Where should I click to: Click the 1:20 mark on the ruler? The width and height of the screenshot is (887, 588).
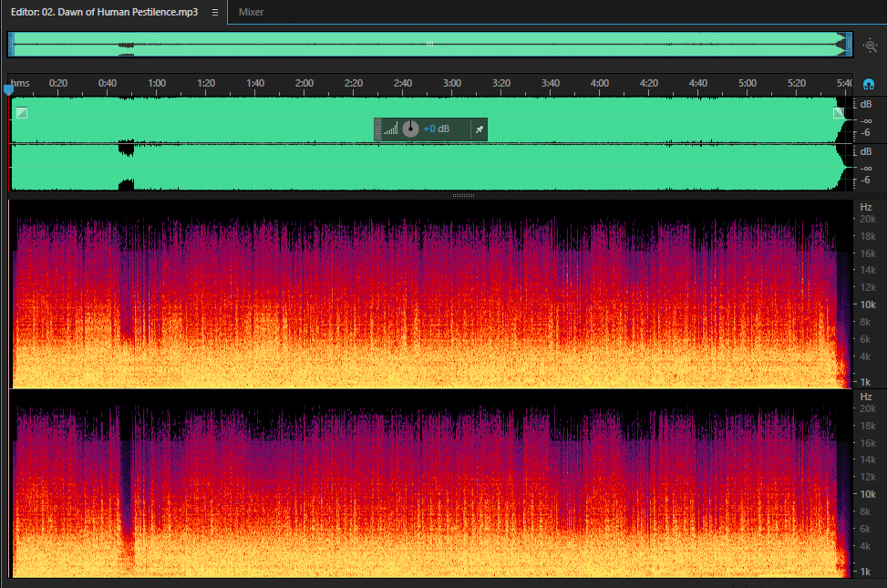point(206,83)
